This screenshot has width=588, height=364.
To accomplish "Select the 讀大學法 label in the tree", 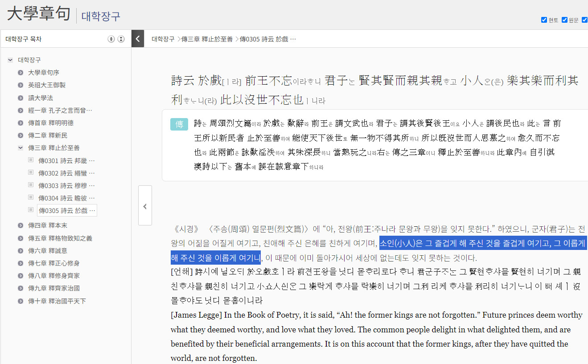I will pyautogui.click(x=41, y=98).
